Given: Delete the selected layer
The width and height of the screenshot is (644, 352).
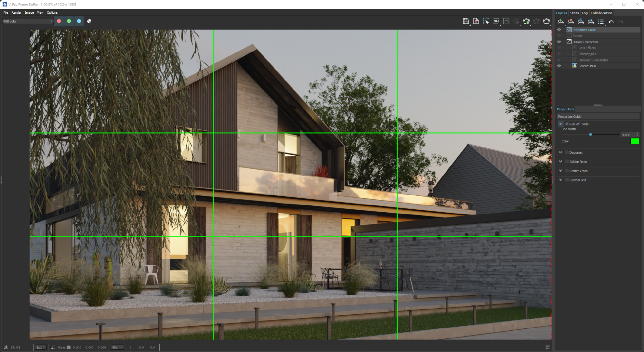Looking at the screenshot, I should [x=571, y=21].
